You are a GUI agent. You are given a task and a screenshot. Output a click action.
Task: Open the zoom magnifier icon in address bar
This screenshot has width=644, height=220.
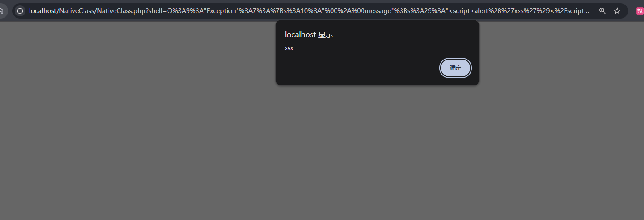coord(603,11)
